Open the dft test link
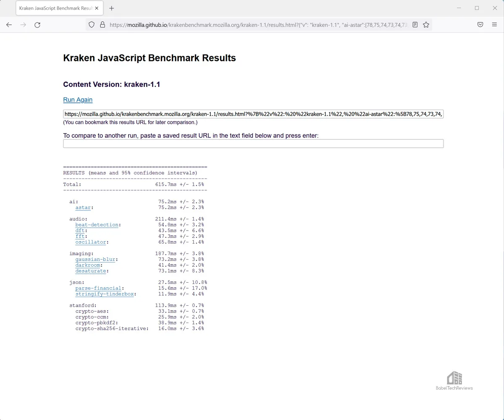The image size is (504, 420). tap(80, 231)
